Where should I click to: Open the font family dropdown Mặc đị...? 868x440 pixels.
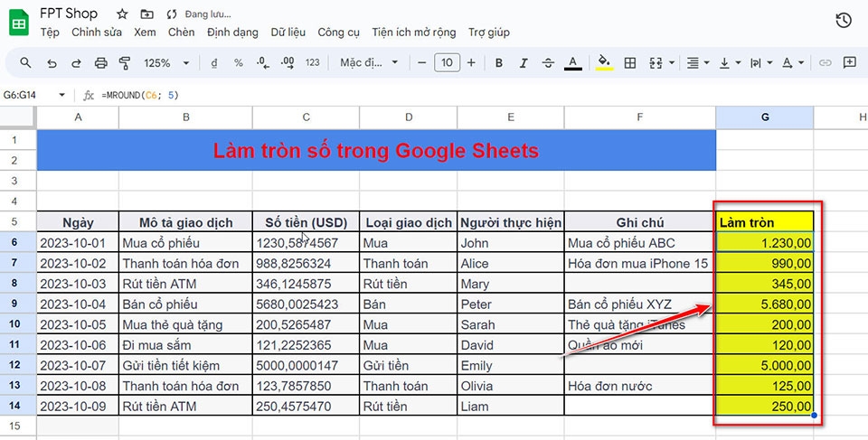[369, 63]
